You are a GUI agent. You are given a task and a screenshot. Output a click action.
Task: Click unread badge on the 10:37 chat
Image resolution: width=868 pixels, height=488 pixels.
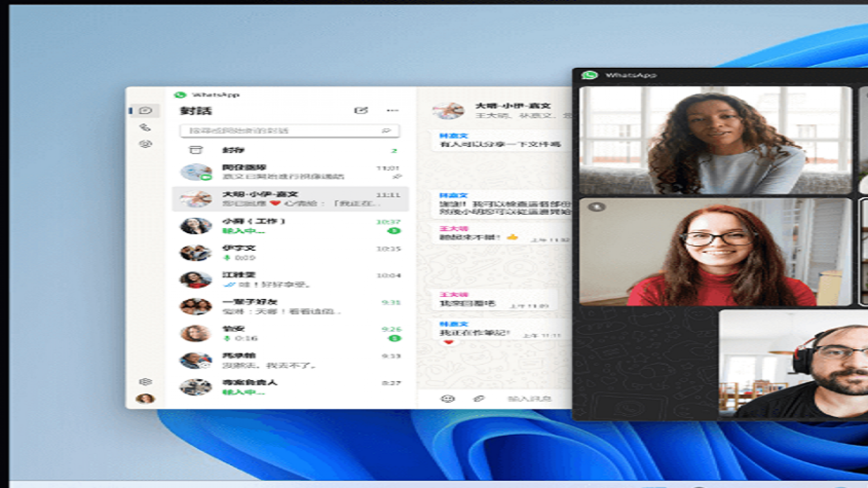(x=394, y=231)
